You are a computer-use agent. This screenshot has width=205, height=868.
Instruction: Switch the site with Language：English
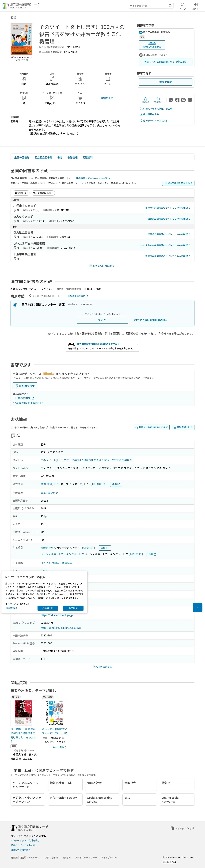coord(183,828)
